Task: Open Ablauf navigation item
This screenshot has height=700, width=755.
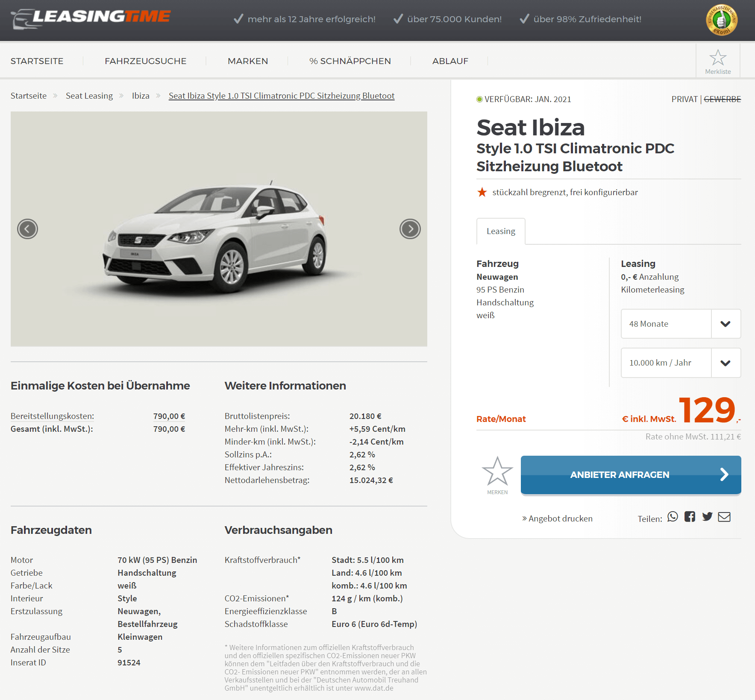Action: pyautogui.click(x=450, y=61)
